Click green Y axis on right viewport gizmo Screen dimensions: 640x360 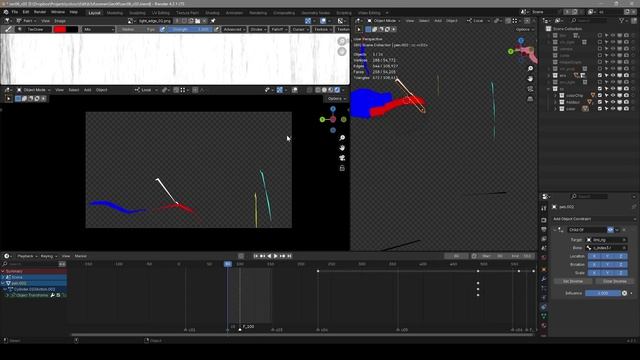(511, 51)
